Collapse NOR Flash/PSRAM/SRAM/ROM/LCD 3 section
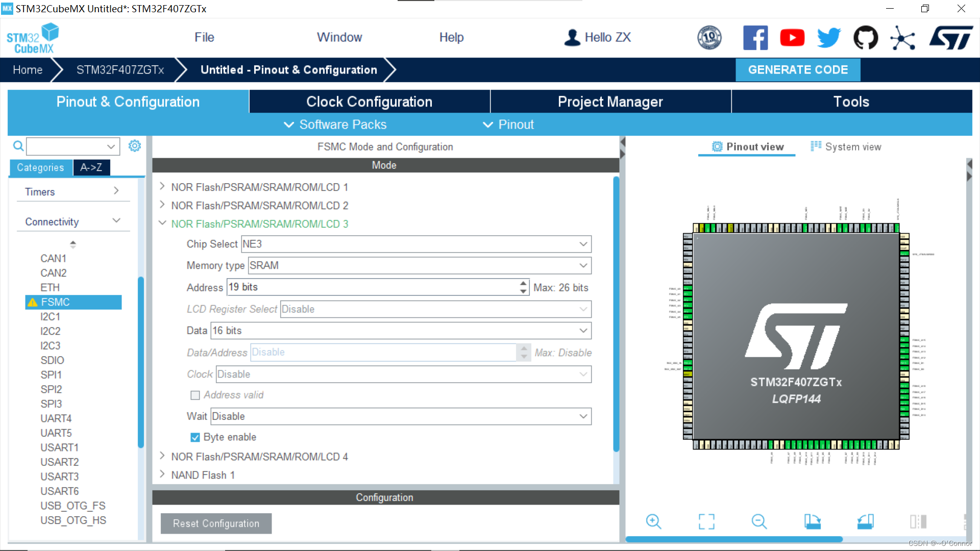 (162, 223)
